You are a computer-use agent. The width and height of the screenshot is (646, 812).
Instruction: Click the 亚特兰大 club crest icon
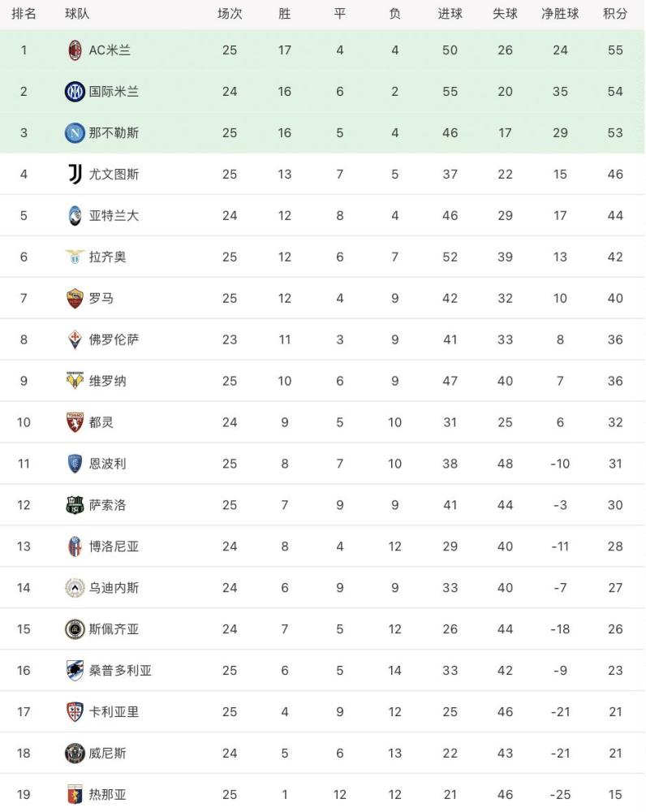pyautogui.click(x=75, y=215)
